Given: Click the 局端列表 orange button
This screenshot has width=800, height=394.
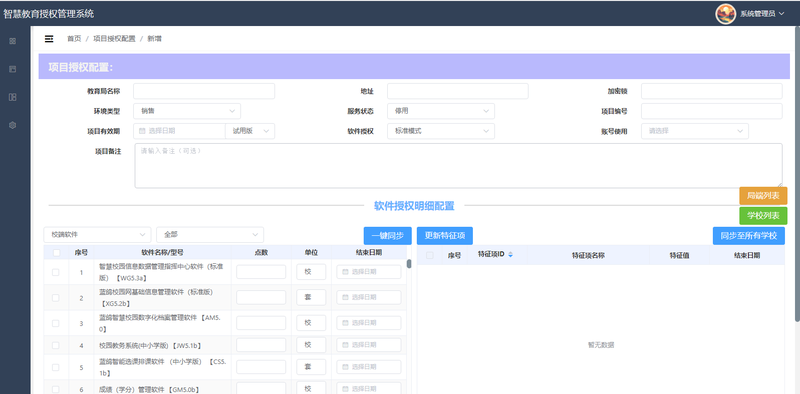Looking at the screenshot, I should click(x=763, y=196).
